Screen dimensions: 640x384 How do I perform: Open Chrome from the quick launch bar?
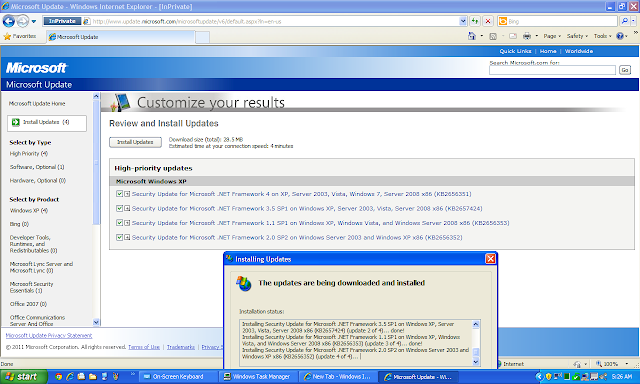click(58, 376)
